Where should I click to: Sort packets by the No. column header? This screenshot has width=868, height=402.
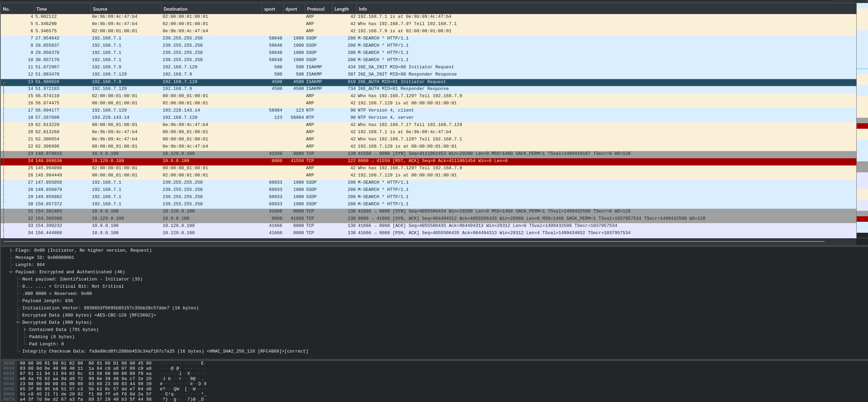[x=17, y=9]
